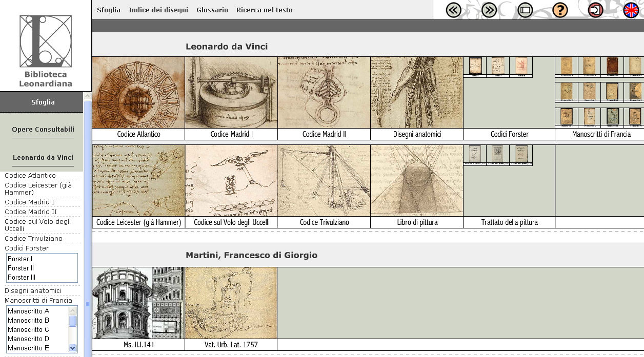The image size is (644, 357).
Task: Click the Manoscritti di Francia sidebar entry
Action: point(38,300)
